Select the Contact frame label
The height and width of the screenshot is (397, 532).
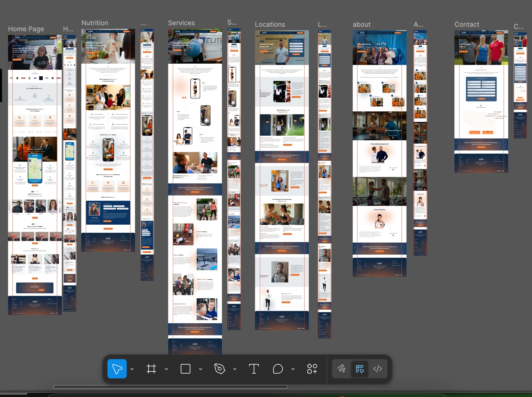pyautogui.click(x=467, y=24)
